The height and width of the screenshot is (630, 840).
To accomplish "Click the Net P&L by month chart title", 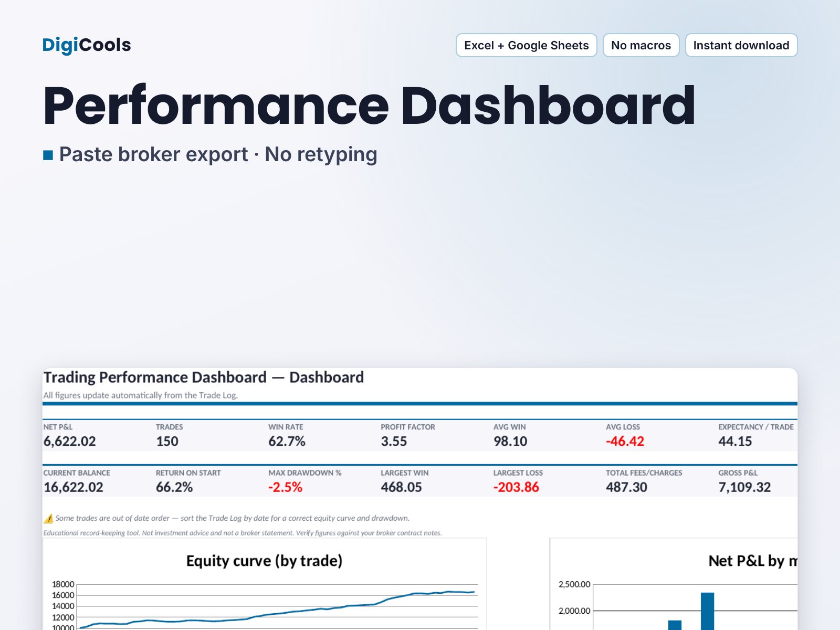I will (753, 561).
